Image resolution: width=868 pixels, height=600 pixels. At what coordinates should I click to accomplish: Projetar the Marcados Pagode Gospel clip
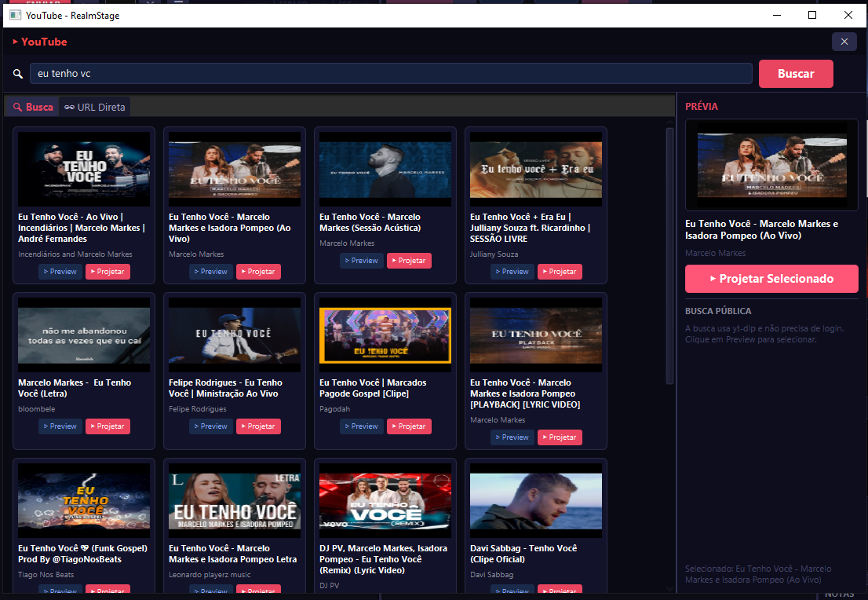(x=409, y=426)
